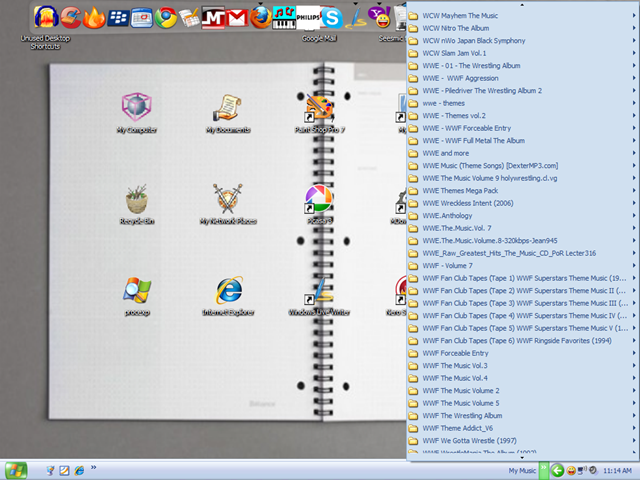Expand submenu arrow for Piledriver Wrestling Album 2

(634, 91)
